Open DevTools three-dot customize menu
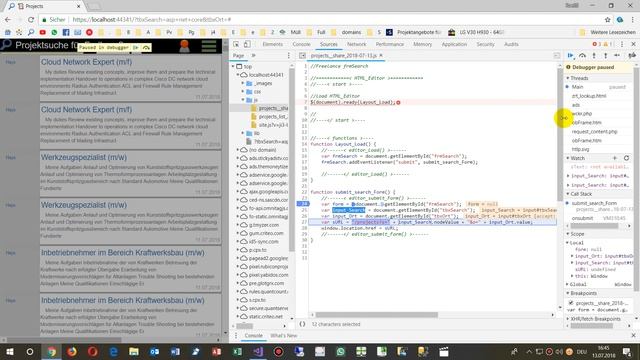Screen dimensions: 640x360 point(622,44)
